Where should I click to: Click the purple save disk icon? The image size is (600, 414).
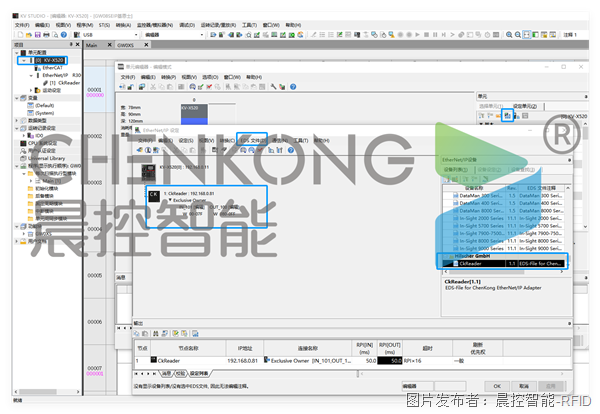38,35
